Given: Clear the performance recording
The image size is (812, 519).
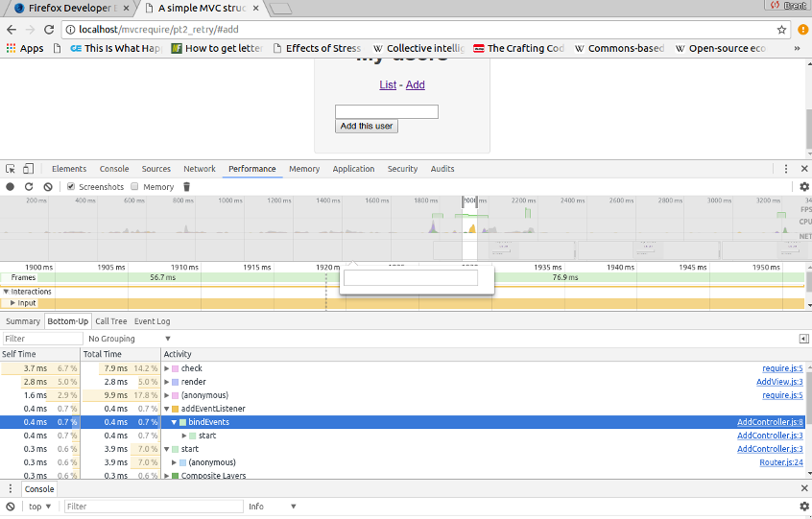Looking at the screenshot, I should tap(48, 187).
